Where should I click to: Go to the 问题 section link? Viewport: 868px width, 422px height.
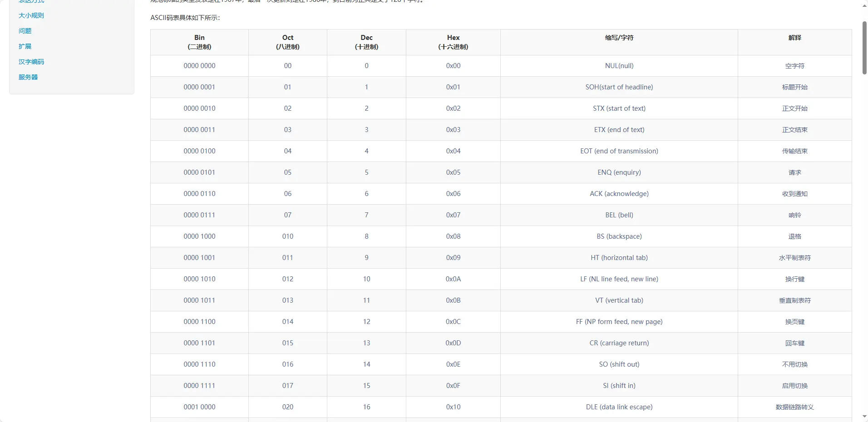click(x=25, y=31)
